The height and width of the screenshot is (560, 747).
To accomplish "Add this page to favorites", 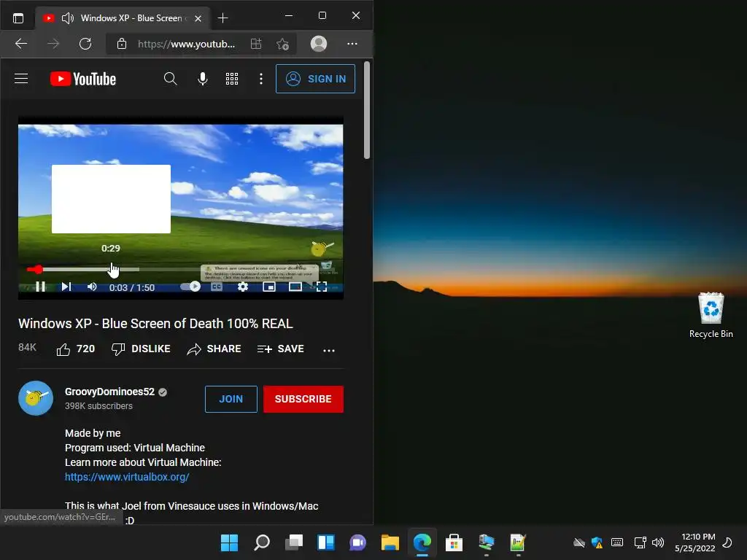I will [x=282, y=44].
